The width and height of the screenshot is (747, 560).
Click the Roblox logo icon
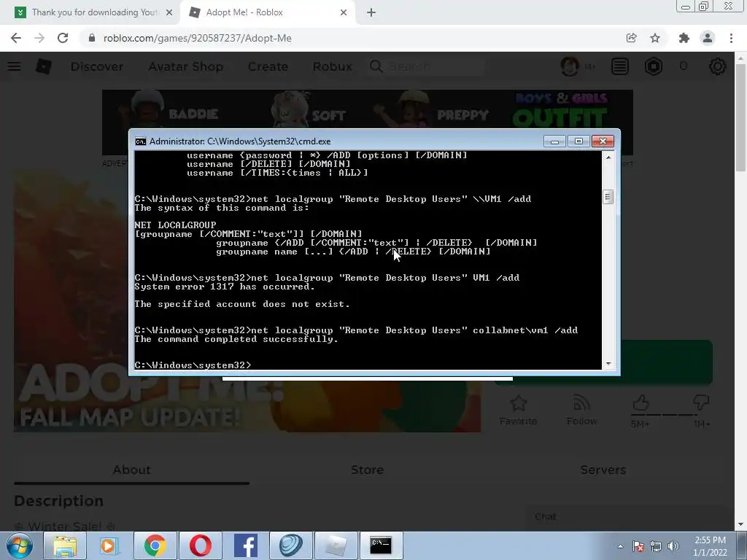click(43, 66)
